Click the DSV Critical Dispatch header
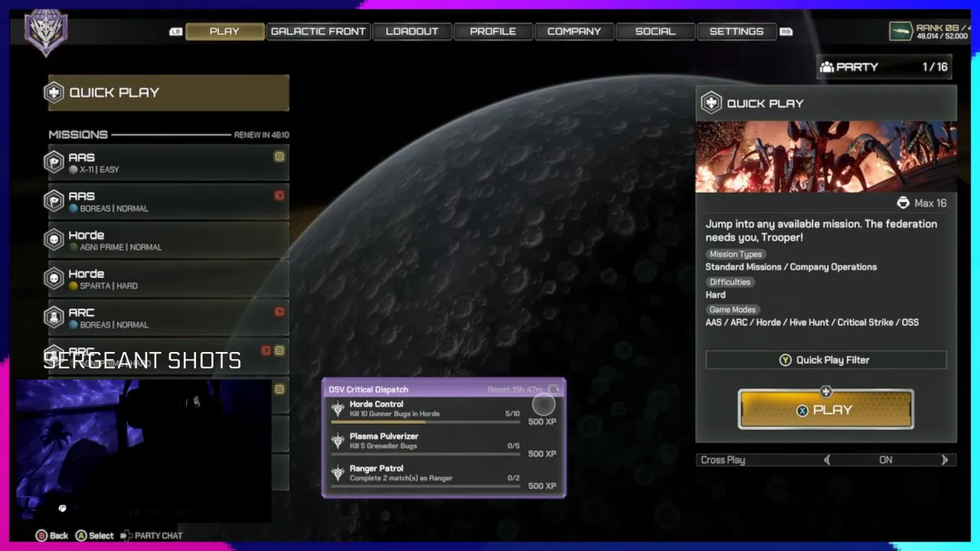980x551 pixels. pos(444,390)
